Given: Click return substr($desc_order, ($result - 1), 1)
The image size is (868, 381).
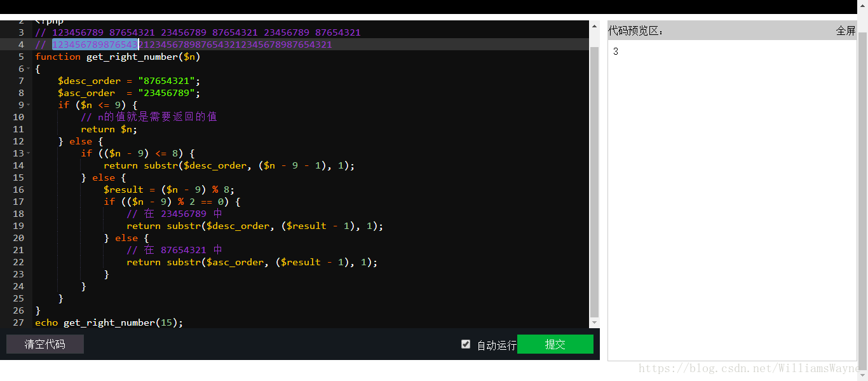Looking at the screenshot, I should 255,226.
